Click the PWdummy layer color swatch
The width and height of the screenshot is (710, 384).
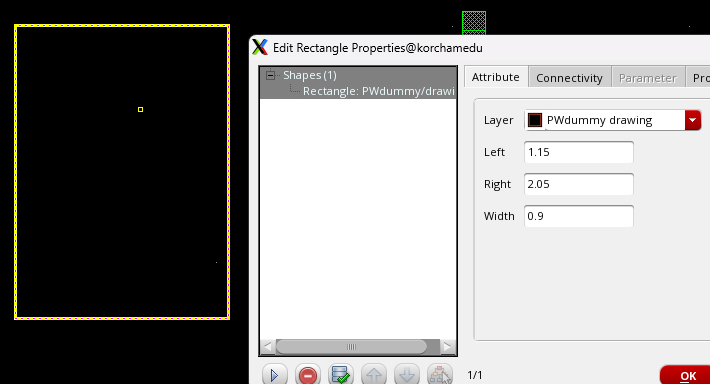[x=535, y=120]
